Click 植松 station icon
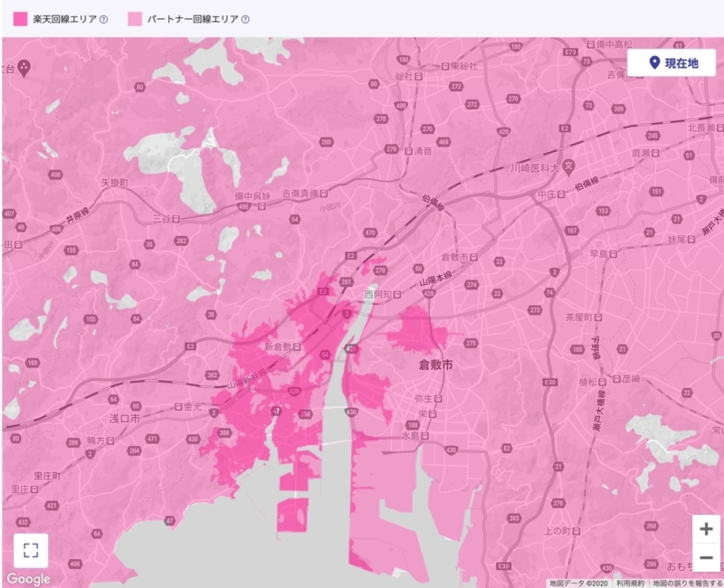Viewport: 724px width, 588px height. pos(602,382)
